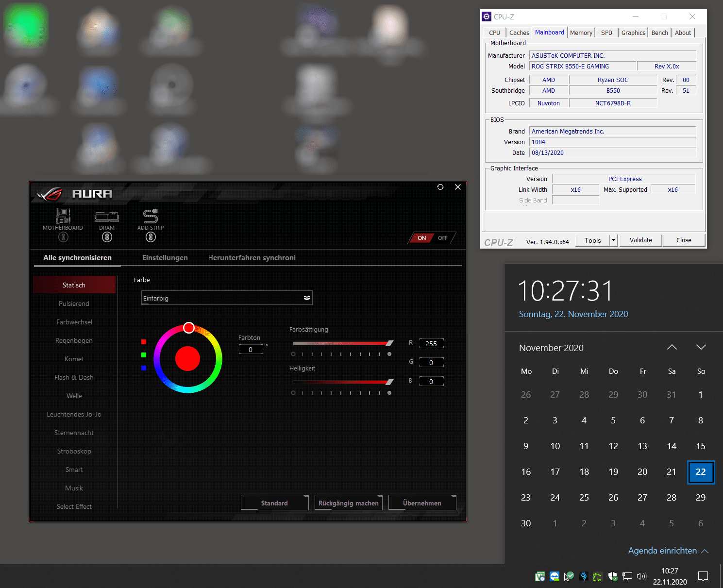Click the Farbton value field
The width and height of the screenshot is (723, 588).
tap(251, 349)
